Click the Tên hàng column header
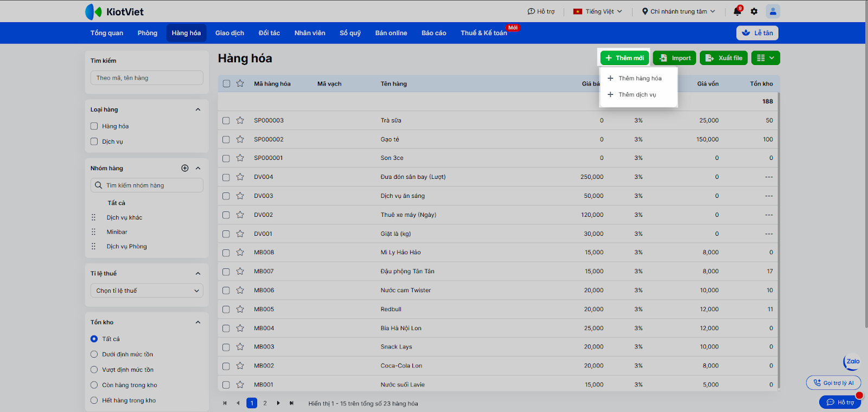Viewport: 868px width, 412px height. point(394,83)
